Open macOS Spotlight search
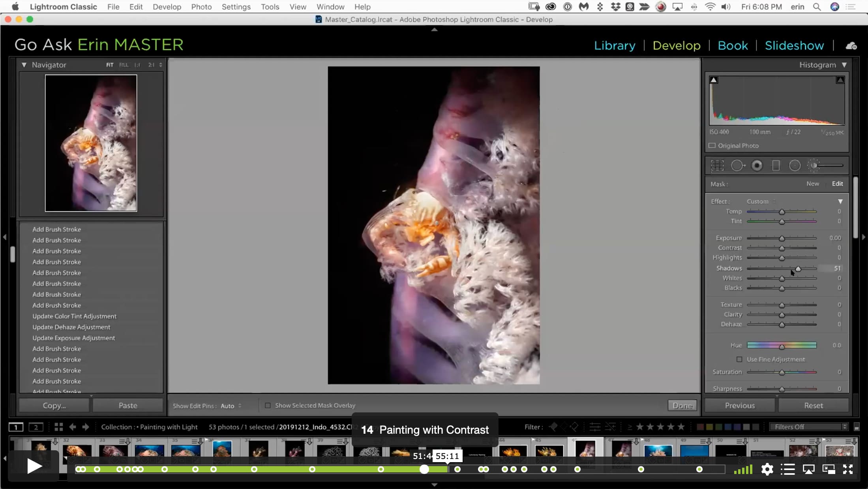This screenshot has width=868, height=489. click(817, 7)
